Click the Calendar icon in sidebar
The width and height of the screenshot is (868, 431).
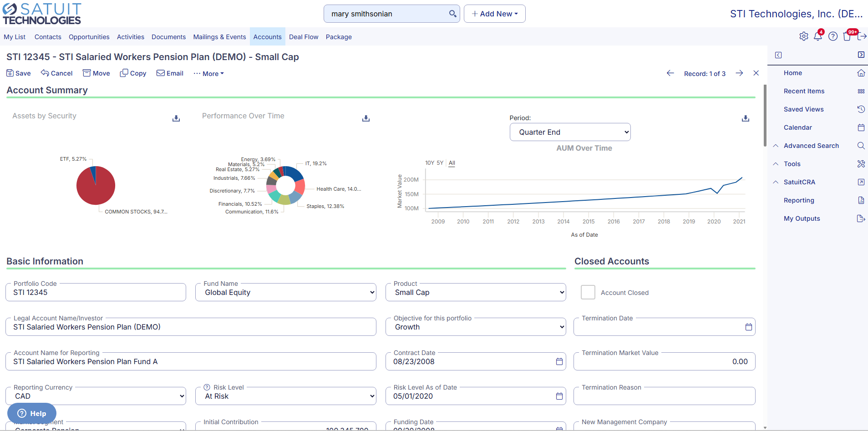pyautogui.click(x=861, y=127)
